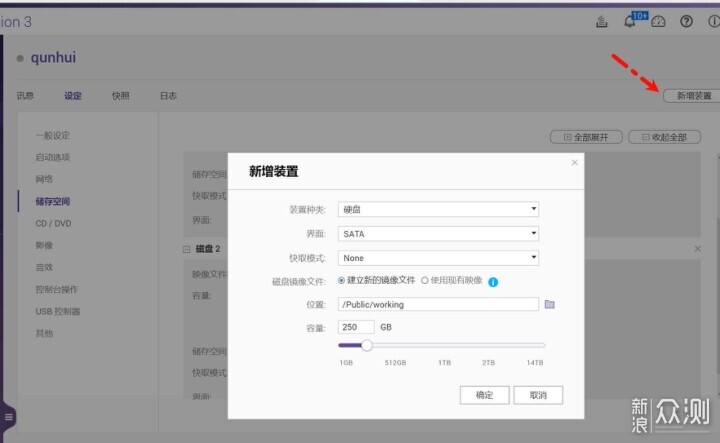The image size is (720, 443).
Task: Open the background tasks icon
Action: 602,21
